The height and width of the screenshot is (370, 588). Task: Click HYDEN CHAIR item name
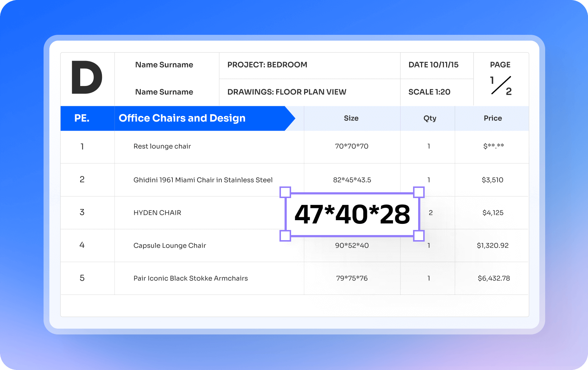(157, 213)
